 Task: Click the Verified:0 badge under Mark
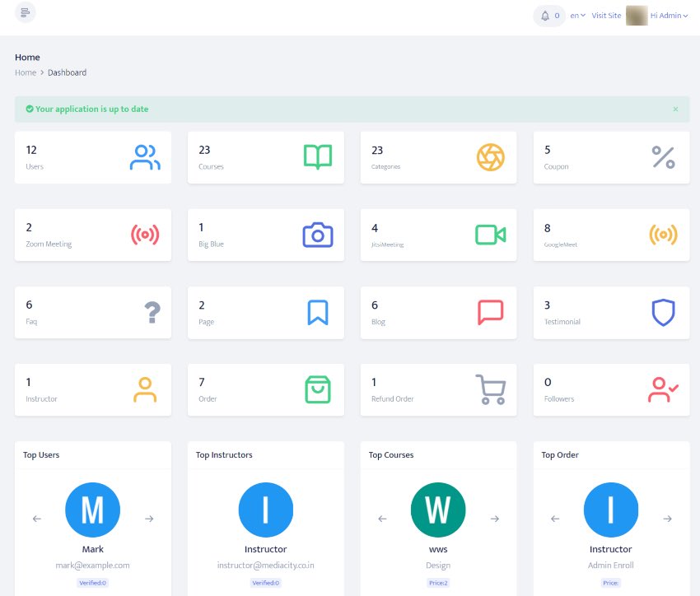tap(92, 582)
